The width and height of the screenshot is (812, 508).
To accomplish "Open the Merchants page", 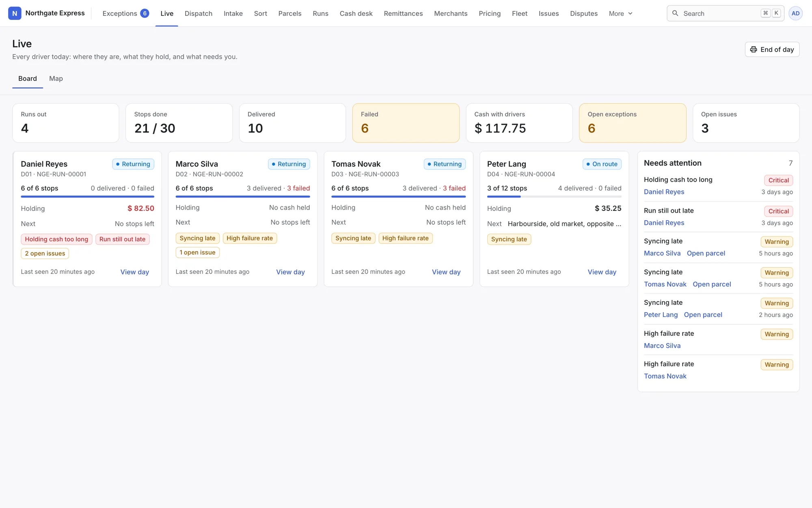I will [x=451, y=13].
